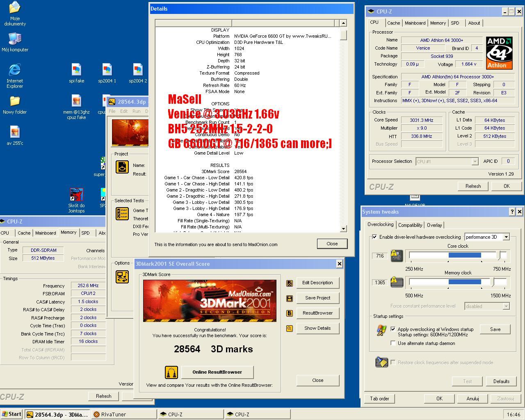Image resolution: width=525 pixels, height=420 pixels.
Task: Click the Windows startup settings icon
Action: point(381,331)
